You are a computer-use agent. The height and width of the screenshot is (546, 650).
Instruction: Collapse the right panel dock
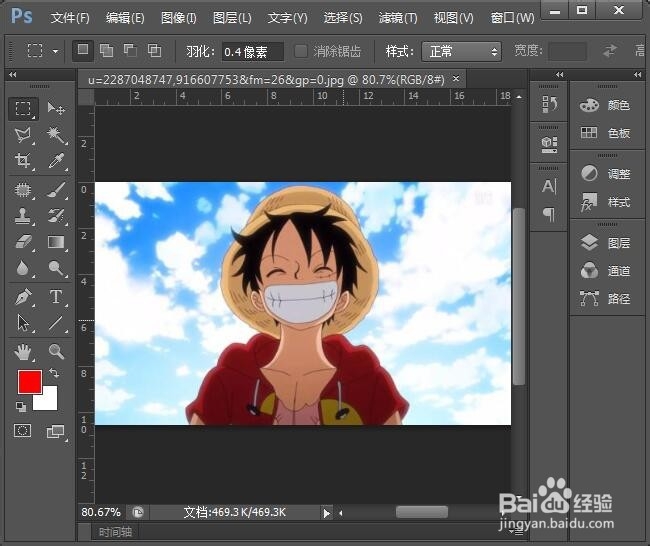coord(638,75)
